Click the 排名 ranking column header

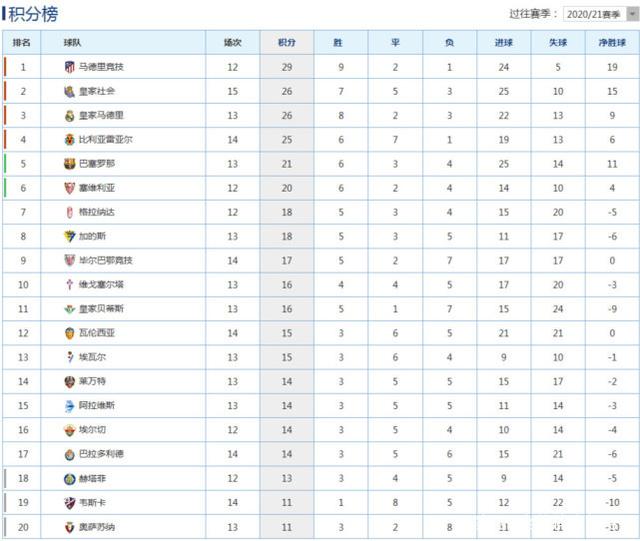point(22,42)
